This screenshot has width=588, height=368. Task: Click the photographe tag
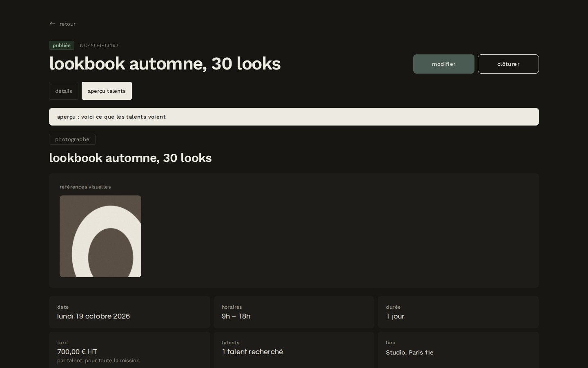coord(72,139)
